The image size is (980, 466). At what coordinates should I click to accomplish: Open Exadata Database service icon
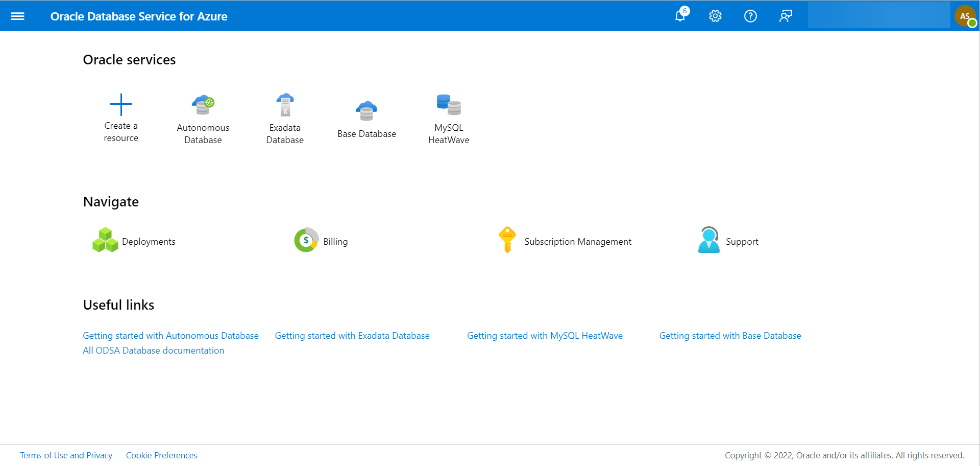pos(285,105)
